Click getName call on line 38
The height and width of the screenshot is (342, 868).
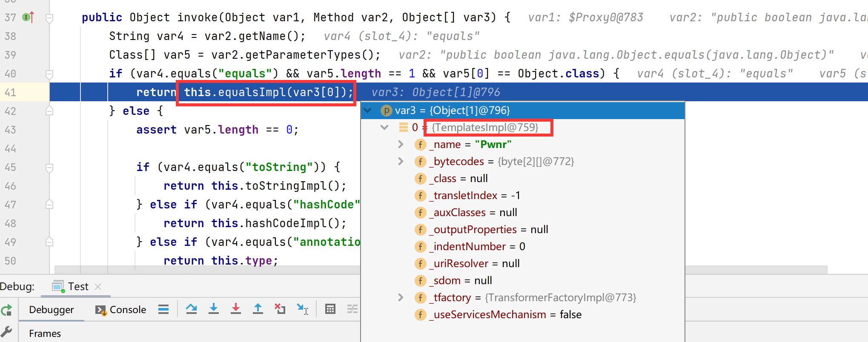coord(272,36)
